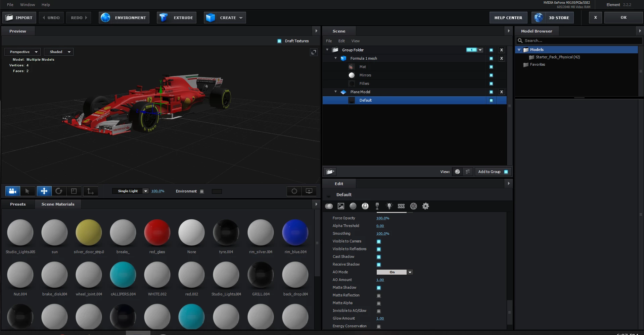Open the Scene panel View menu
Screen dimensions: 644x335
coord(356,41)
